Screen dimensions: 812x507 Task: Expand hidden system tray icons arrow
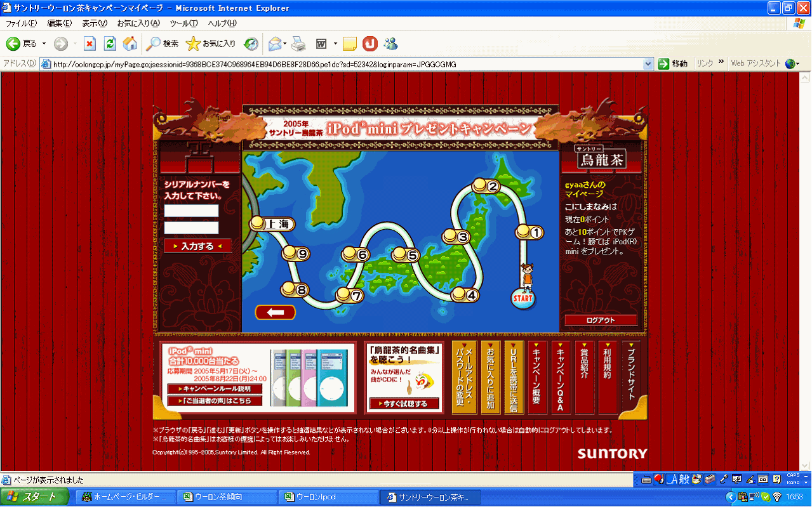point(731,497)
